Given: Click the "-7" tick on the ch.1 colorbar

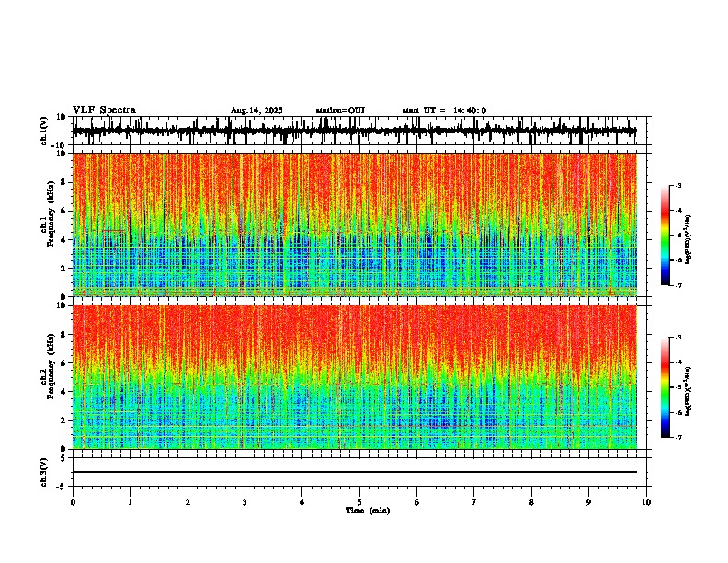Looking at the screenshot, I should point(677,285).
